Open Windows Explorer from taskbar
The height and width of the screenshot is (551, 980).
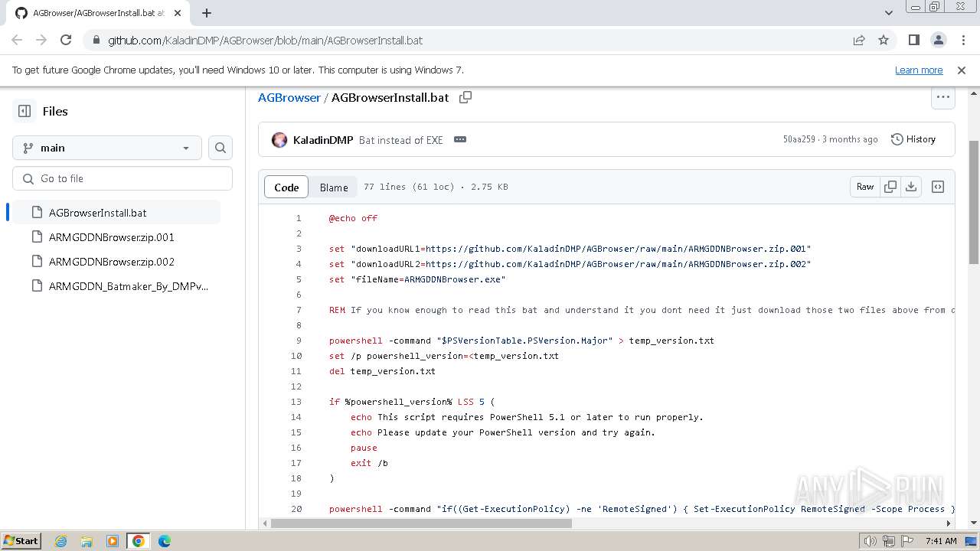(87, 541)
